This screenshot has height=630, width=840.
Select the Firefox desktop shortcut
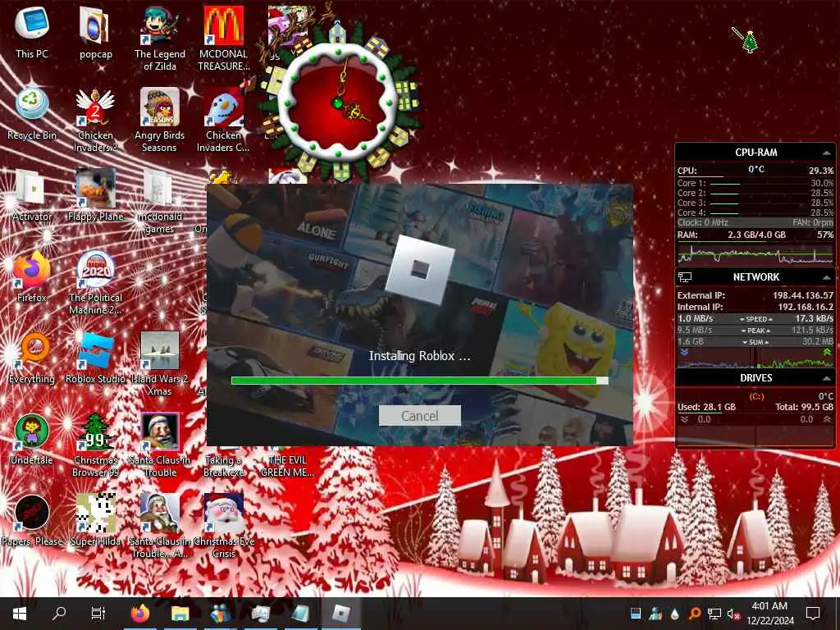(x=32, y=276)
